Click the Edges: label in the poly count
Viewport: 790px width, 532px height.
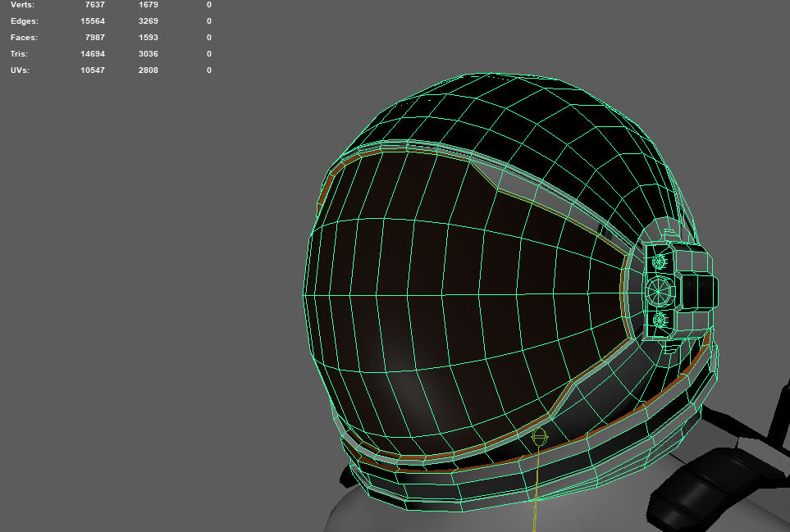24,21
